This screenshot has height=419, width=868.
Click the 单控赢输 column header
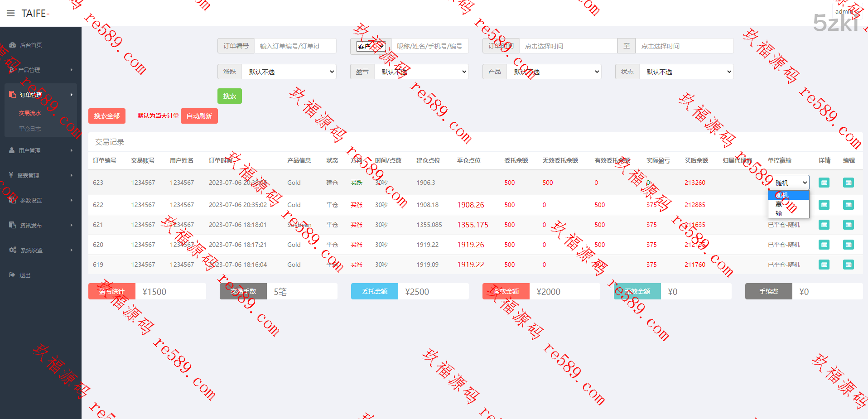(780, 160)
